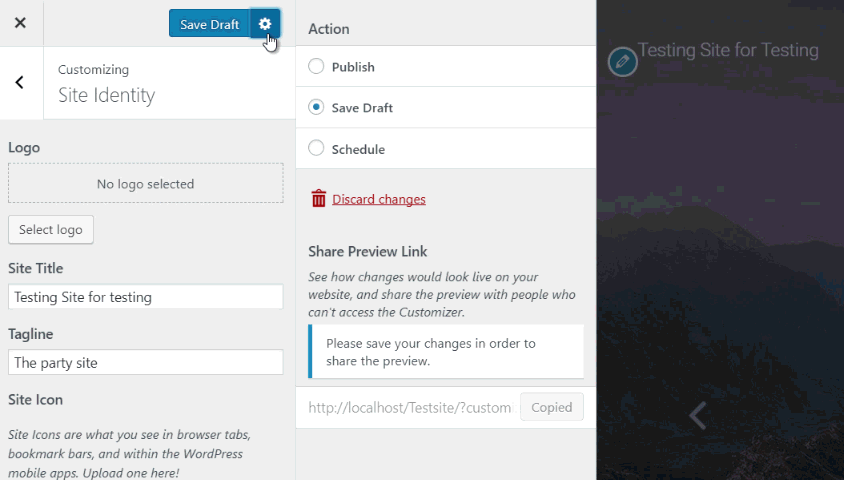Select the Schedule radio option
844x480 pixels.
click(316, 148)
